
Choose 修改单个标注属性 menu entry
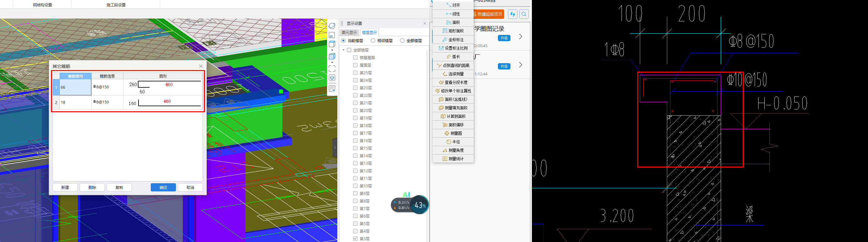(453, 91)
